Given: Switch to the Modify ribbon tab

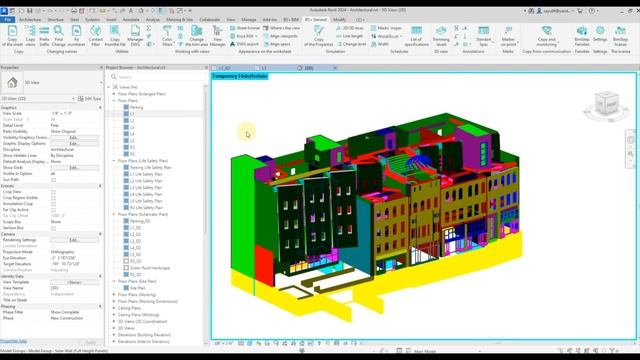Looking at the screenshot, I should click(340, 20).
